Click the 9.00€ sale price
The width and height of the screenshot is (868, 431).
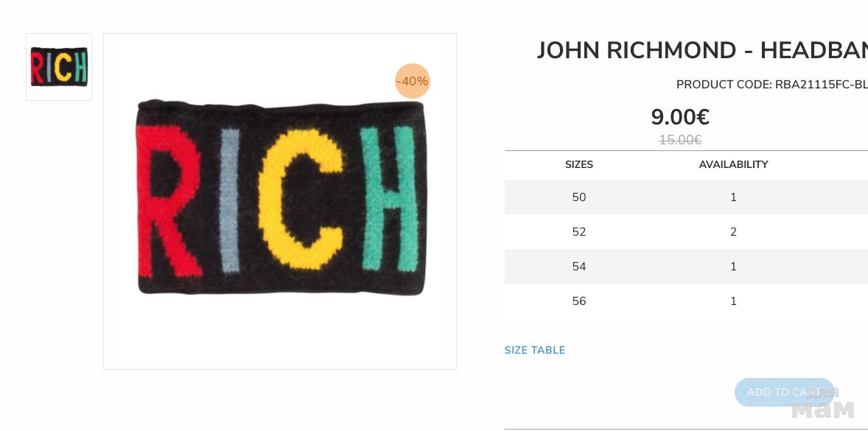680,116
